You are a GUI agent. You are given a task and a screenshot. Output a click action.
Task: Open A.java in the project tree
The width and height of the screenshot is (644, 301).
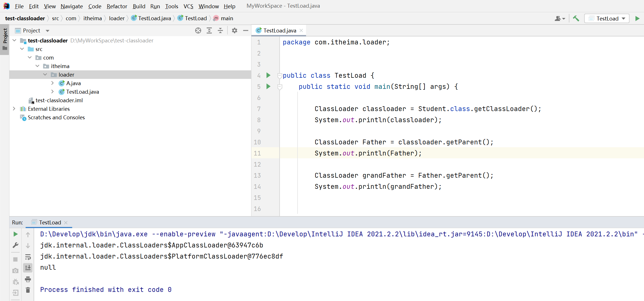[x=73, y=83]
